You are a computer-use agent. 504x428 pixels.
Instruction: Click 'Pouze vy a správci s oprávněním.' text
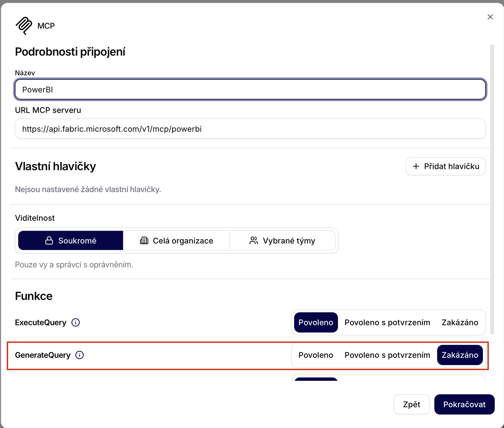pyautogui.click(x=74, y=265)
